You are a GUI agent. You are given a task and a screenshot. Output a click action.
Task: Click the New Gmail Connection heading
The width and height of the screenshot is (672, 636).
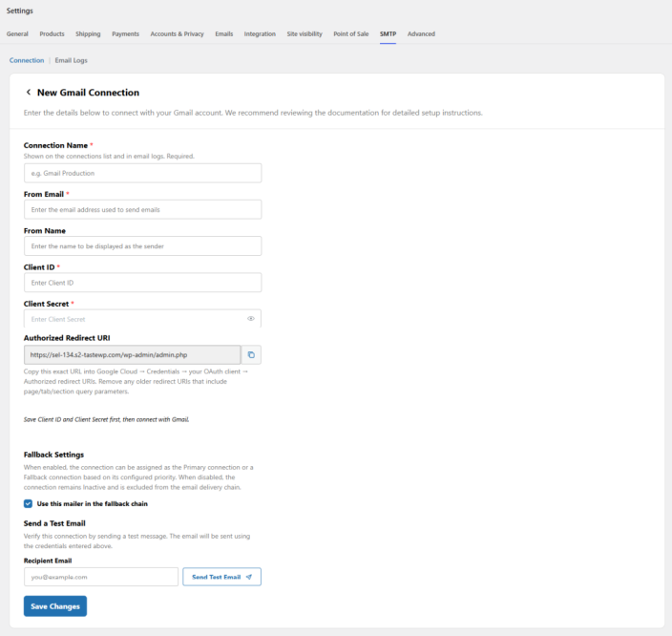click(88, 93)
